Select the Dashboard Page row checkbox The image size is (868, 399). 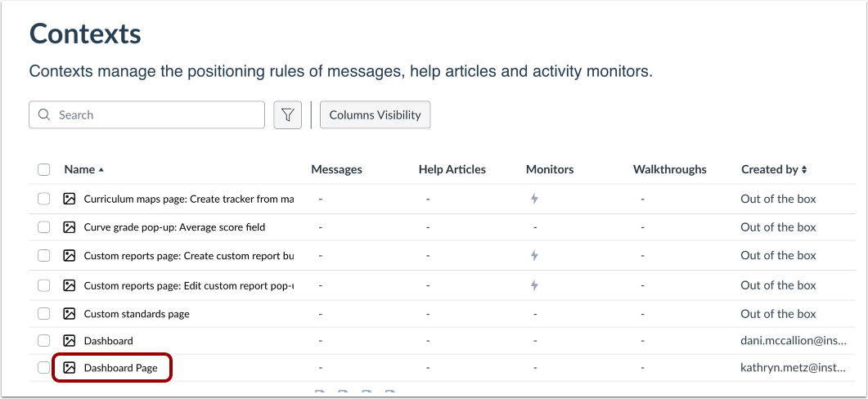click(x=44, y=368)
